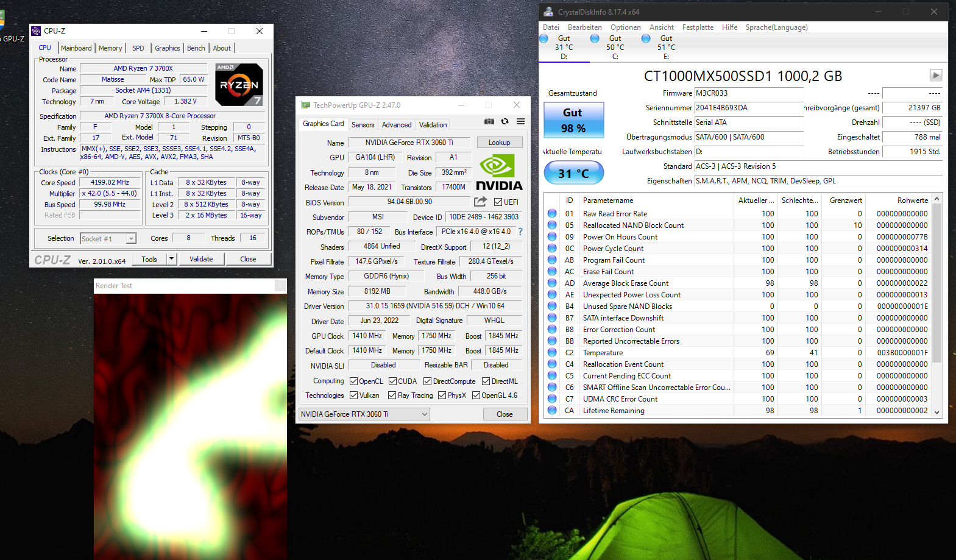Toggle the OpenCL checkbox
Viewport: 956px width, 560px height.
[x=353, y=381]
